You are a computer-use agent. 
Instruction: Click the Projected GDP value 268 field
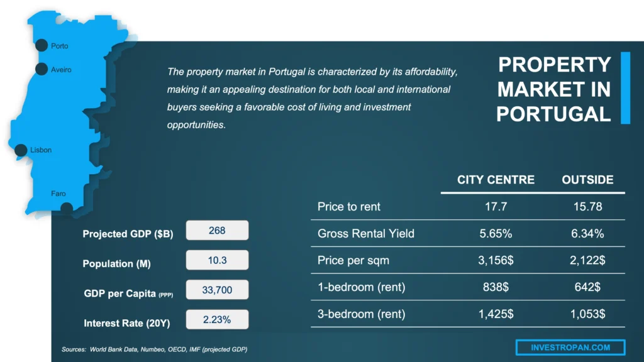pyautogui.click(x=217, y=231)
